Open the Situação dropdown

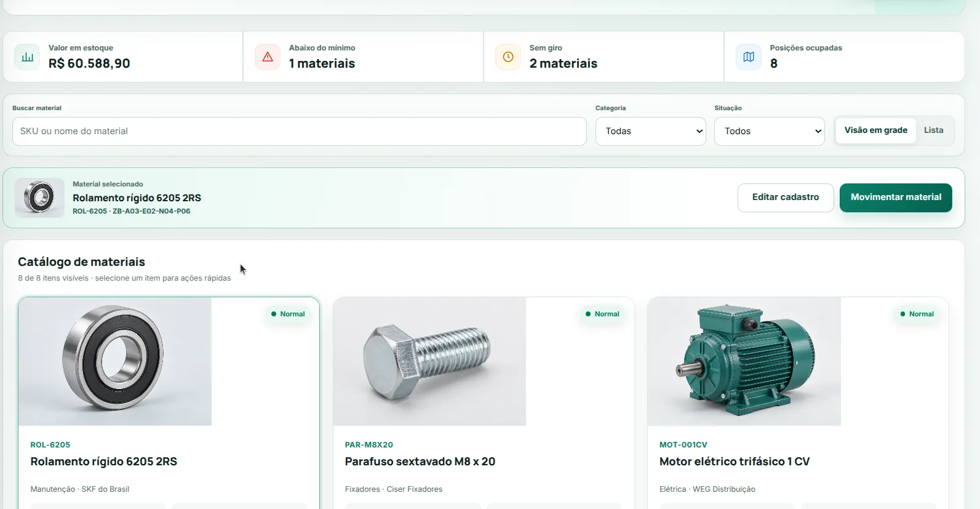tap(770, 131)
